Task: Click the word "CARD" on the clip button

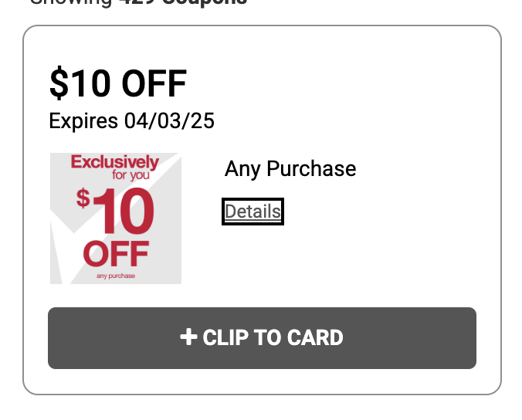Action: point(314,337)
